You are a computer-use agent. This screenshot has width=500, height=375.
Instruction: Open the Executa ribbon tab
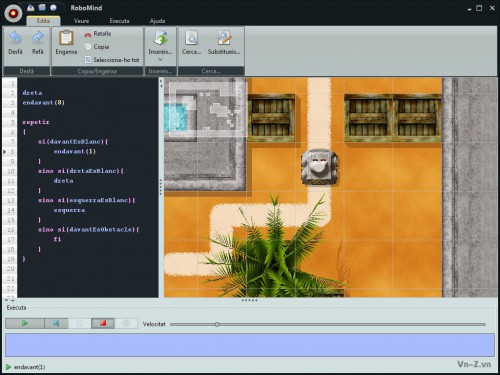coord(119,21)
